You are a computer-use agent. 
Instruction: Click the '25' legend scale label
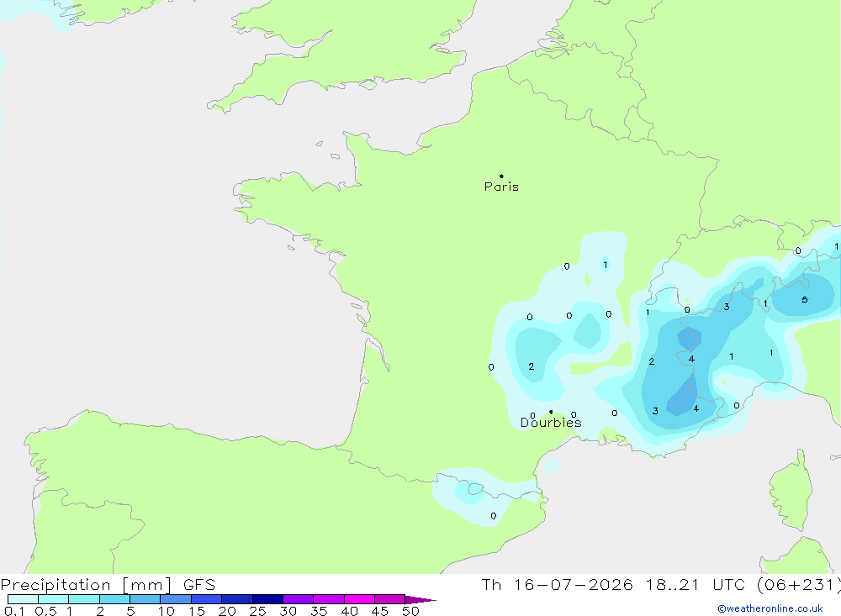(257, 611)
